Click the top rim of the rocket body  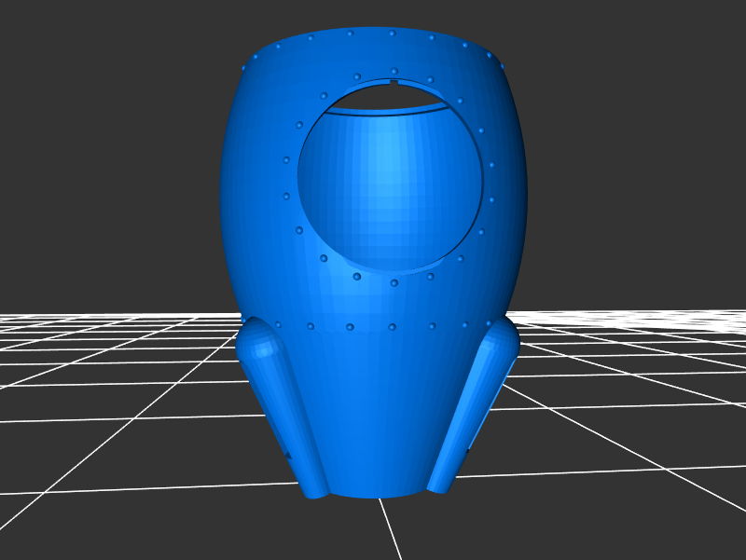point(373,34)
